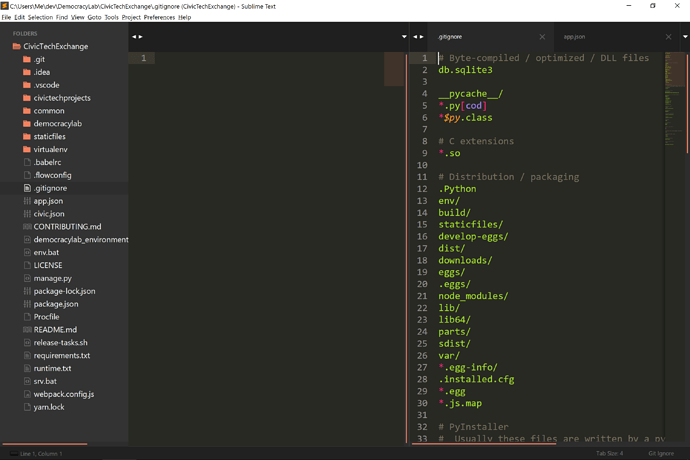The width and height of the screenshot is (690, 460).
Task: Open left pane tab list dropdown
Action: (404, 37)
